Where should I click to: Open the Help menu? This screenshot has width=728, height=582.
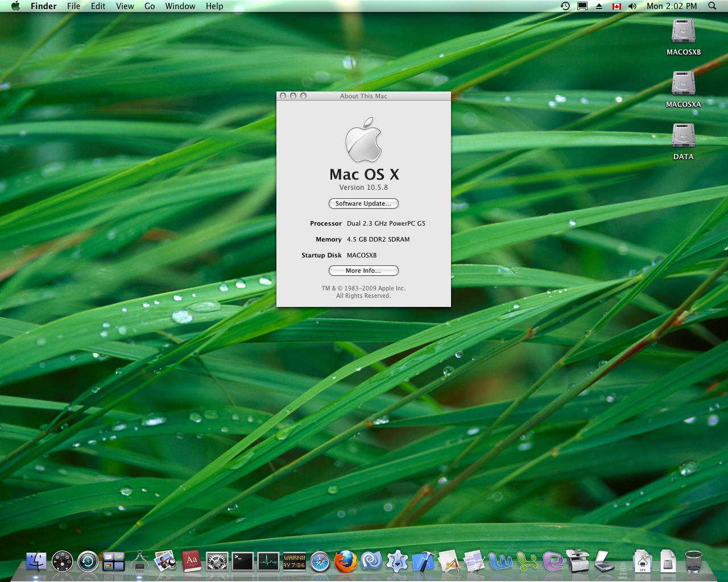[214, 6]
